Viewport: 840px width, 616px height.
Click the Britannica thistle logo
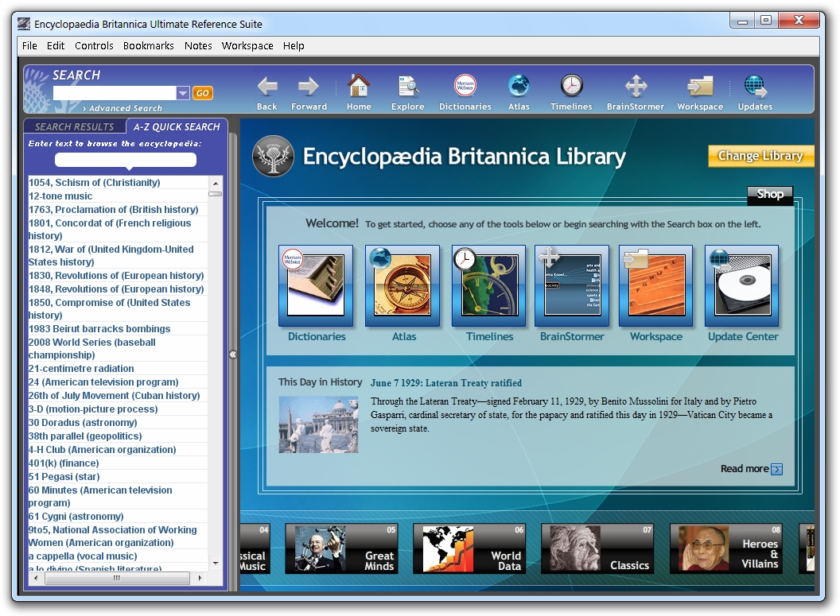click(273, 157)
